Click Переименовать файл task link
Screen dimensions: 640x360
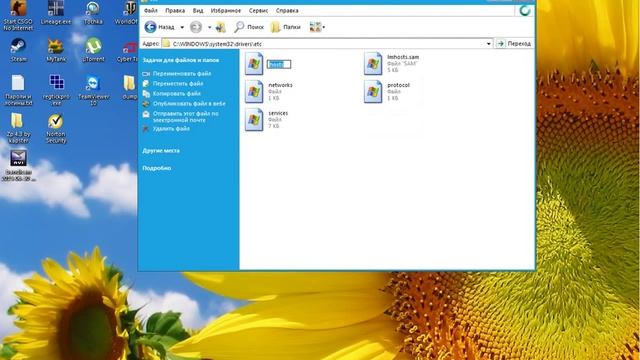point(182,73)
